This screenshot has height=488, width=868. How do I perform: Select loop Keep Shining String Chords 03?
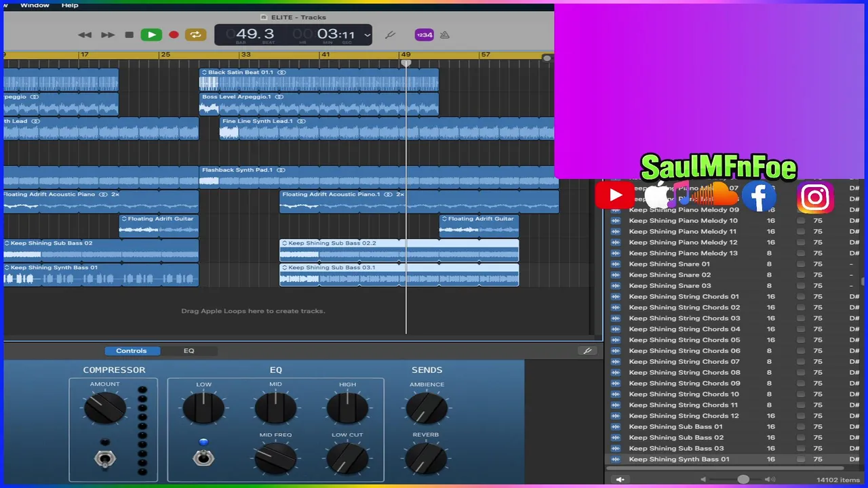tap(684, 318)
